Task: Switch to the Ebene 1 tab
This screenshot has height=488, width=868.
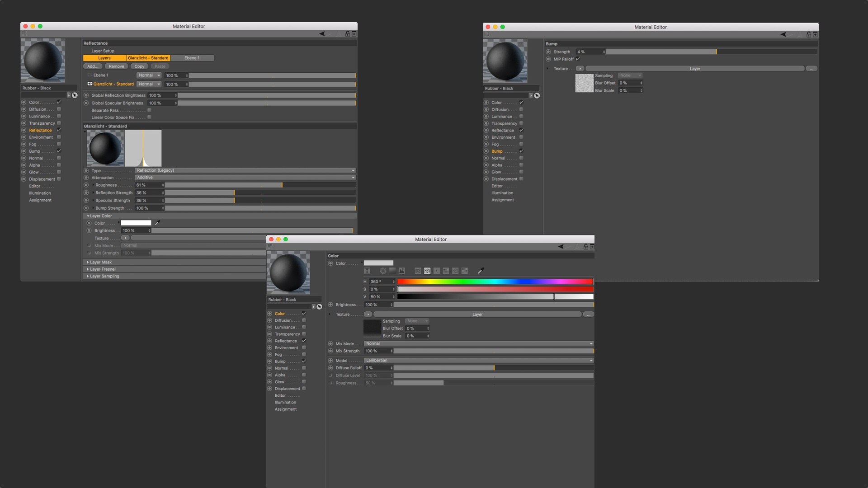Action: coord(192,58)
